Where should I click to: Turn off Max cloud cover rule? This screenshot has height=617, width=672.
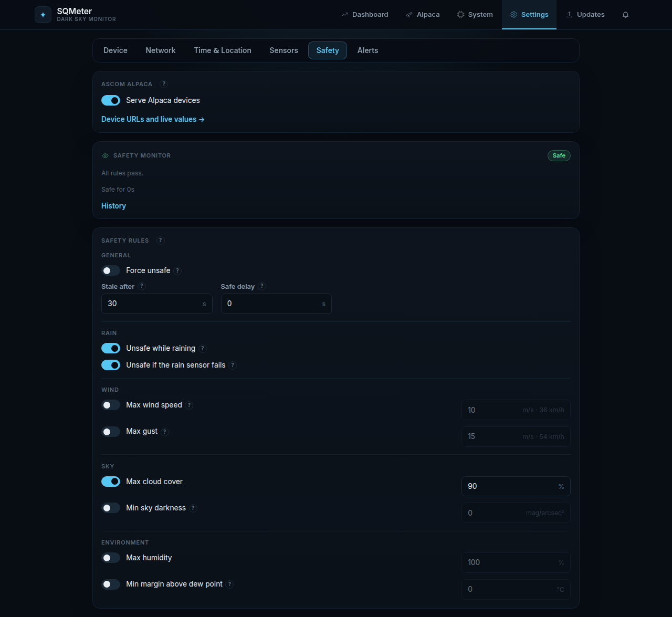click(111, 482)
